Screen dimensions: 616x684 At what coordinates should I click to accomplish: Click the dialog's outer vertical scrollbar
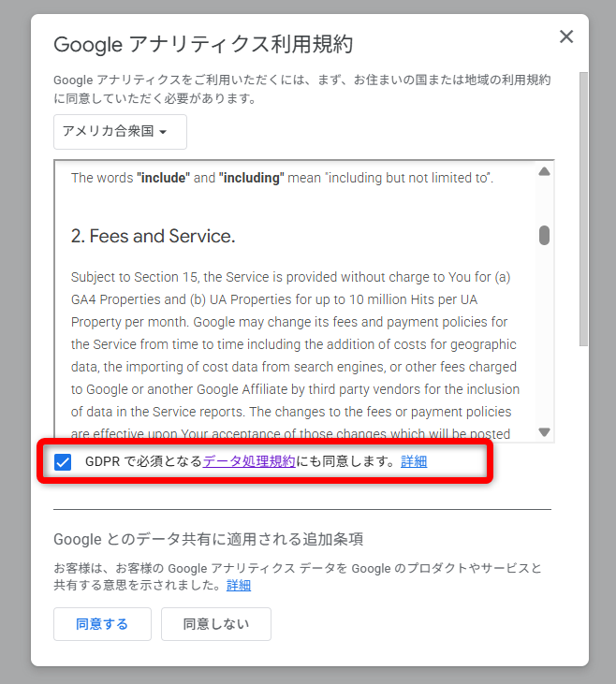coord(583,210)
